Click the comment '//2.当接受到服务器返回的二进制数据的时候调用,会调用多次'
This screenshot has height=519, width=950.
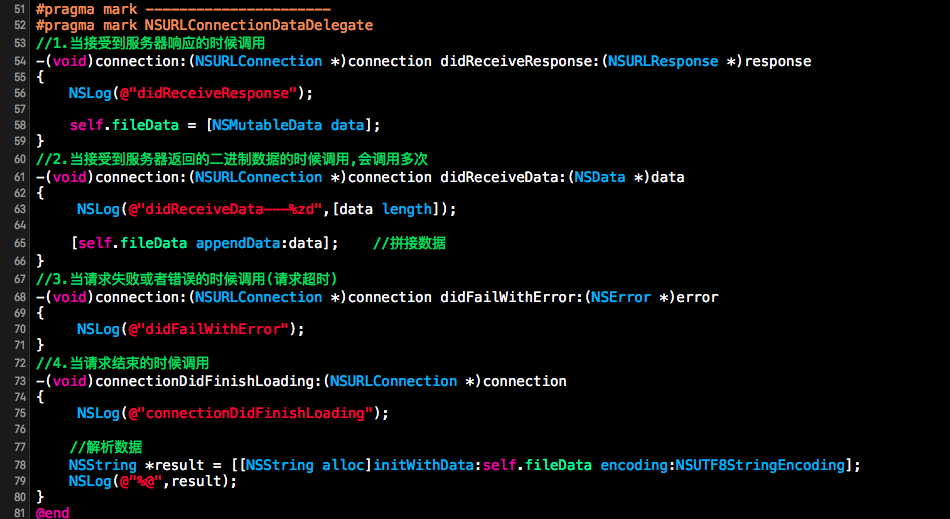(232, 159)
